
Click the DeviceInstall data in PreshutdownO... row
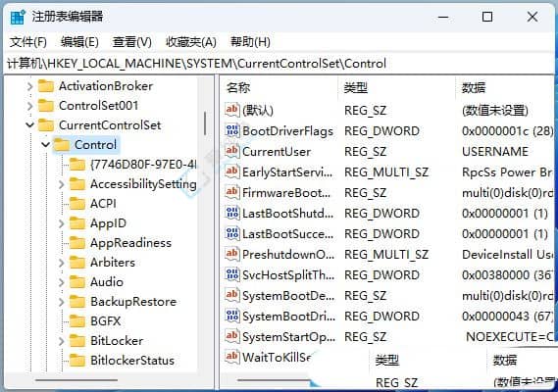pos(507,255)
